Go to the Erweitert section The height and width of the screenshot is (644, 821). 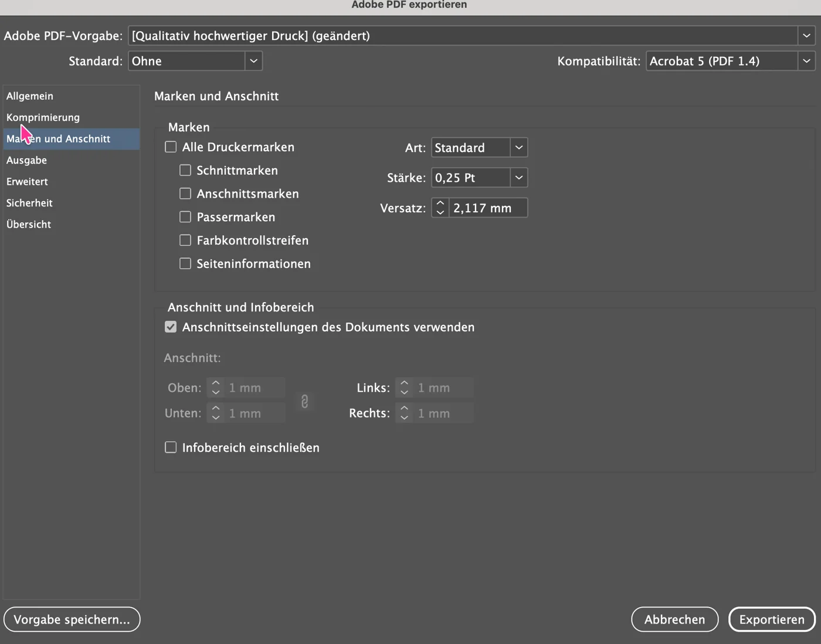click(x=72, y=182)
